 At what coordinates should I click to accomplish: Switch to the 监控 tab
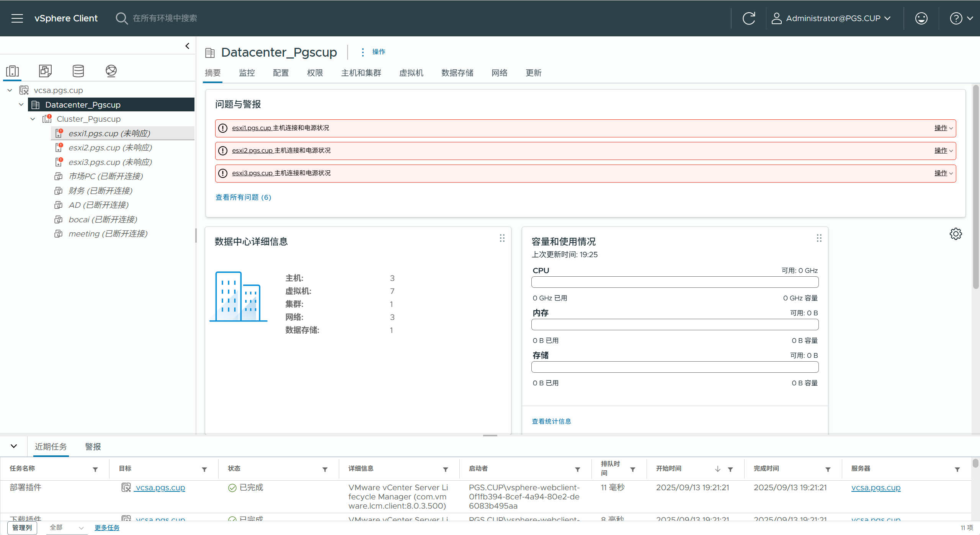click(x=247, y=73)
